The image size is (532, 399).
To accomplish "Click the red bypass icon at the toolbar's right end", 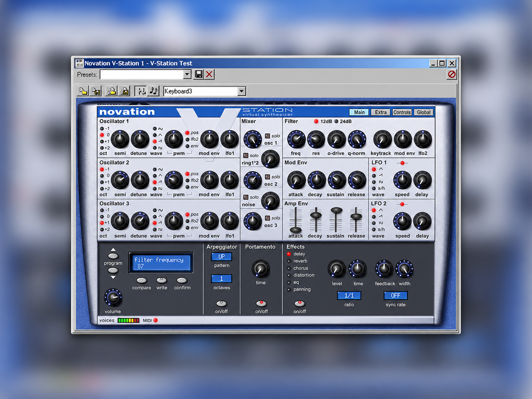I will (x=452, y=75).
